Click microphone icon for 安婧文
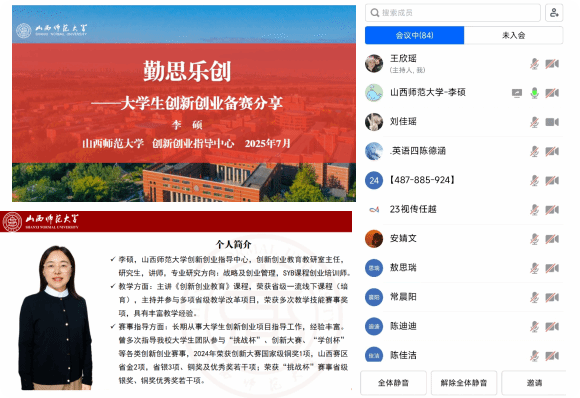This screenshot has height=398, width=580. [534, 239]
